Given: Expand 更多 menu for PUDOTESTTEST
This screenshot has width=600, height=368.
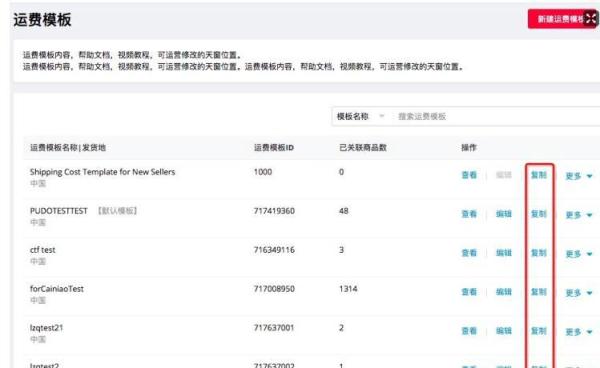Looking at the screenshot, I should (579, 215).
